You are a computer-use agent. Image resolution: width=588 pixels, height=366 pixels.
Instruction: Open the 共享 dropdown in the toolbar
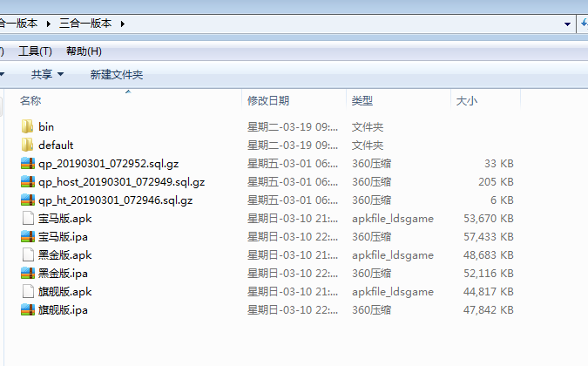click(x=47, y=74)
